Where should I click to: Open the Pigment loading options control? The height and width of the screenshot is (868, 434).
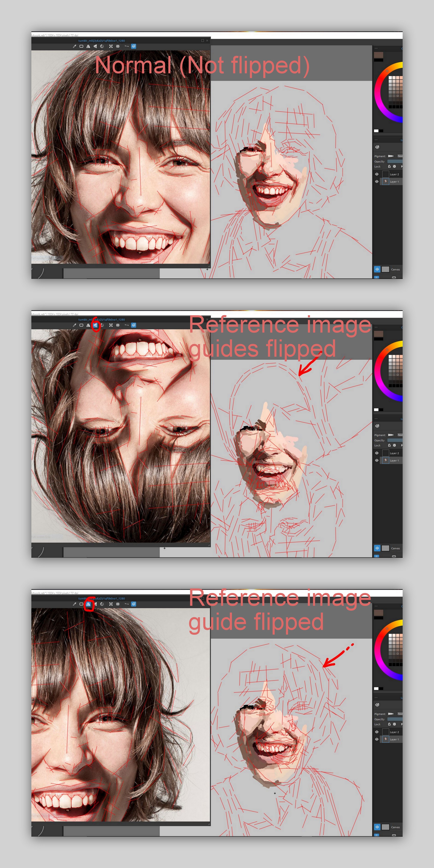click(x=391, y=156)
